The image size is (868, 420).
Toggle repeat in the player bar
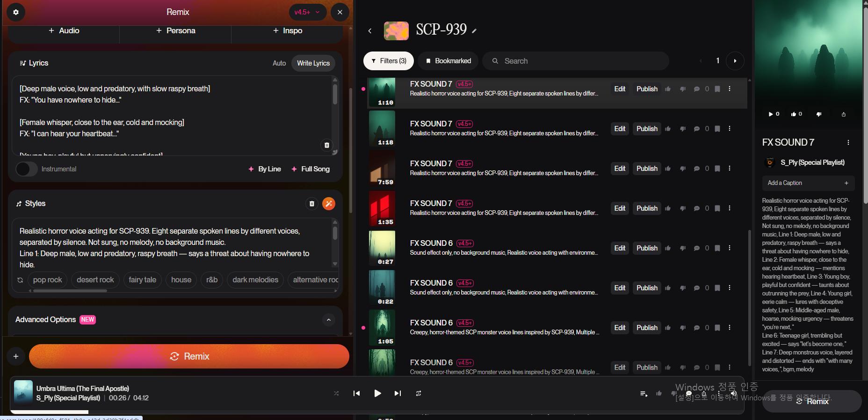pos(419,393)
